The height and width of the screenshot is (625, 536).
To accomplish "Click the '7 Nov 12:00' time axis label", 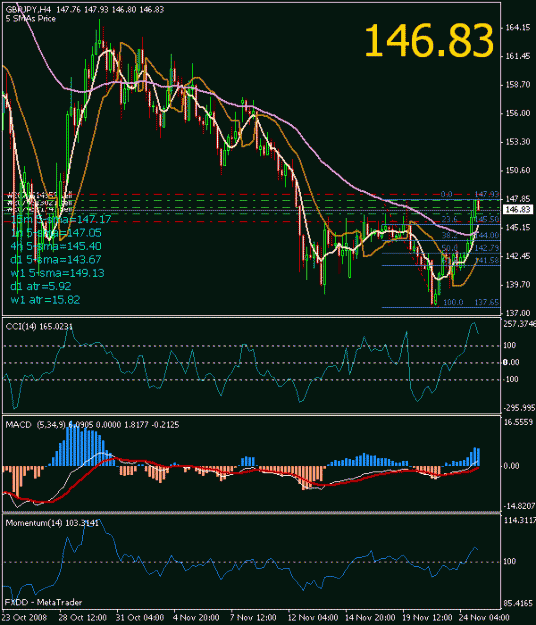I will coord(253,617).
